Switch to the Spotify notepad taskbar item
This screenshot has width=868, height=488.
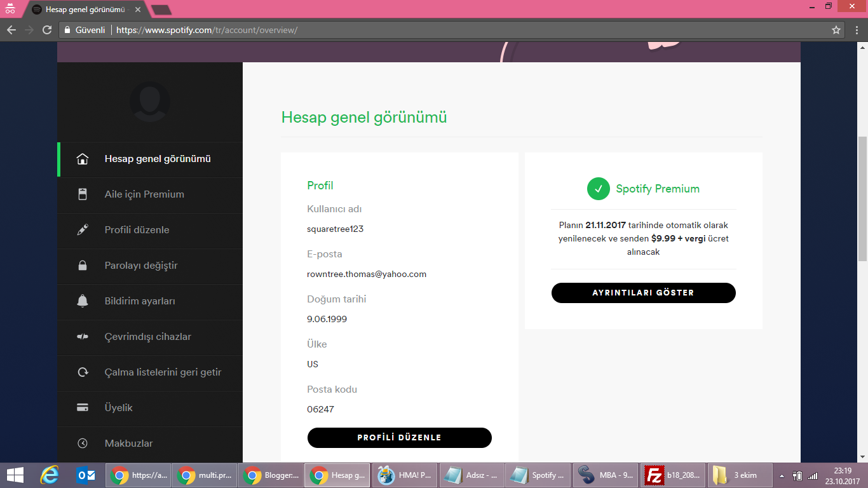(x=539, y=475)
